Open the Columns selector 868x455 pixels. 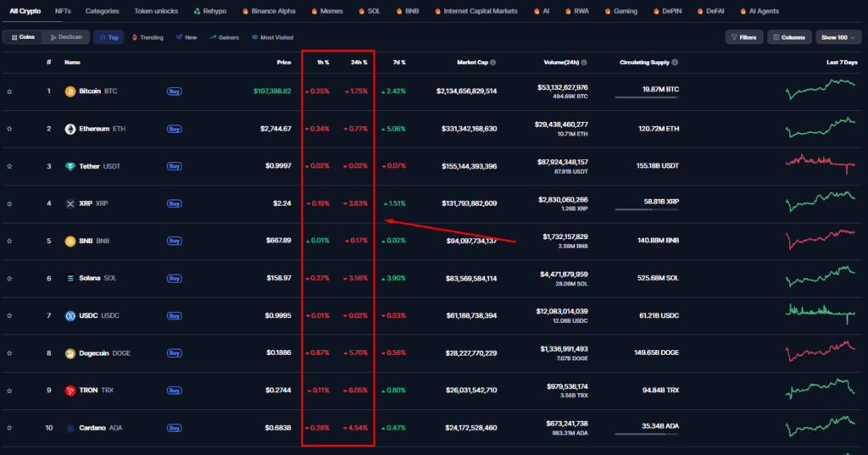789,37
